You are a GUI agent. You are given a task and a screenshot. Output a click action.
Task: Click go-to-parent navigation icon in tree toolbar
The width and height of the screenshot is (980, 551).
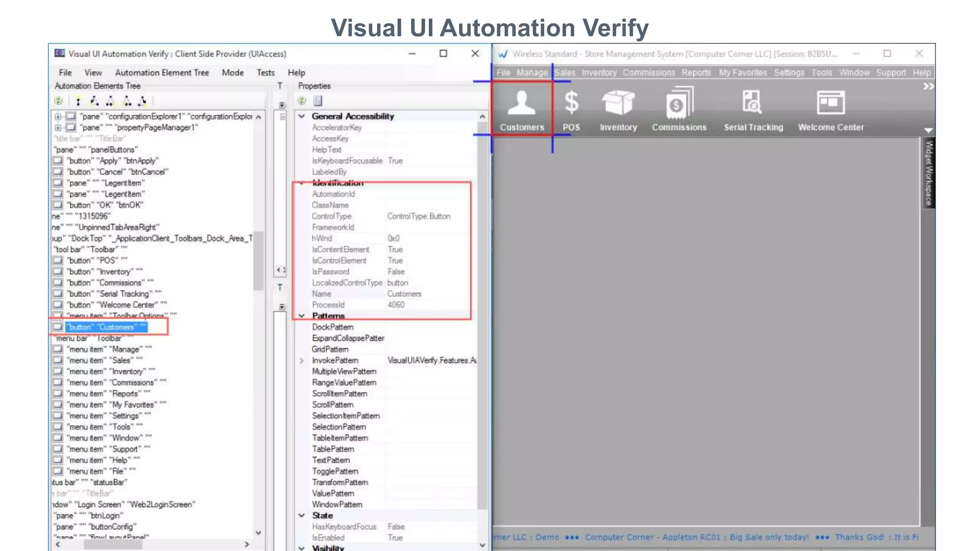click(x=78, y=101)
